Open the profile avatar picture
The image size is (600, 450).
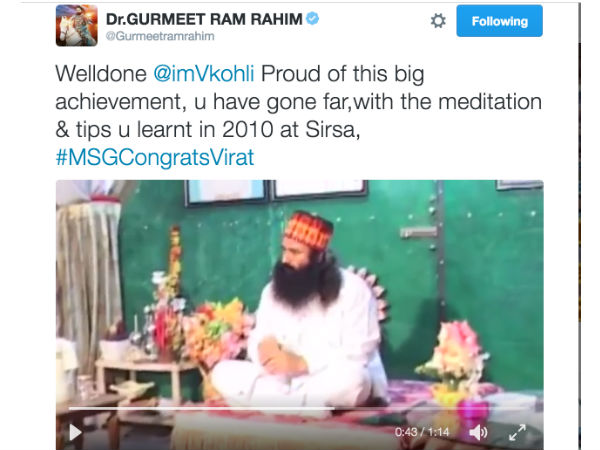coord(77,25)
